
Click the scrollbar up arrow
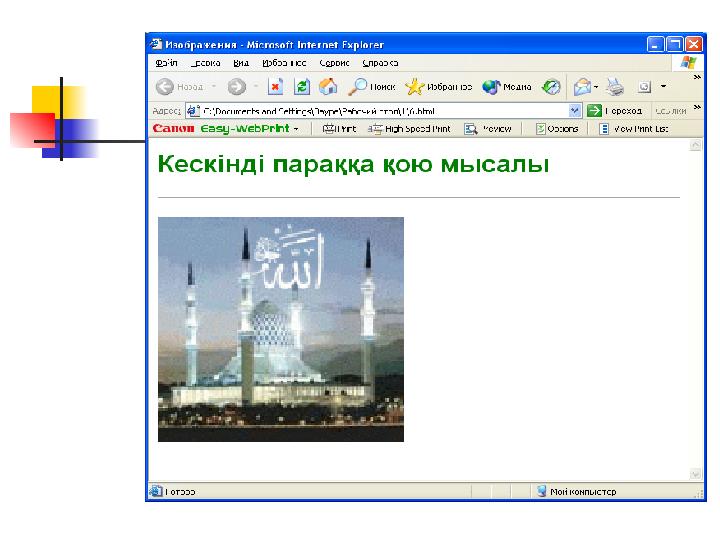[696, 145]
